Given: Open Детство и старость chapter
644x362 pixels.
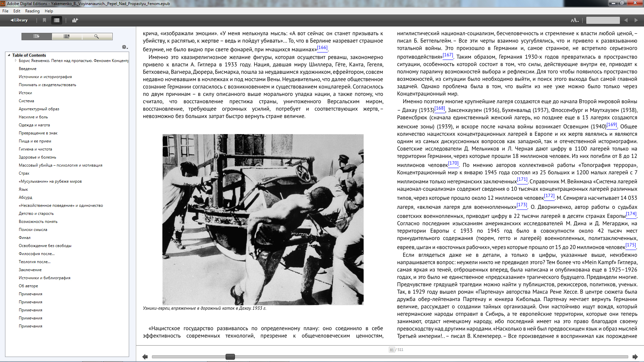Looking at the screenshot, I should [36, 214].
